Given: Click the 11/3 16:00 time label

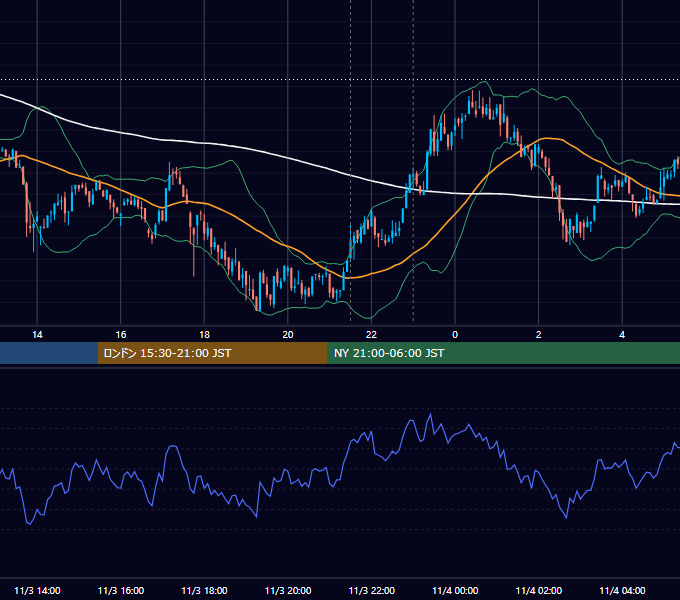Looking at the screenshot, I should tap(121, 590).
